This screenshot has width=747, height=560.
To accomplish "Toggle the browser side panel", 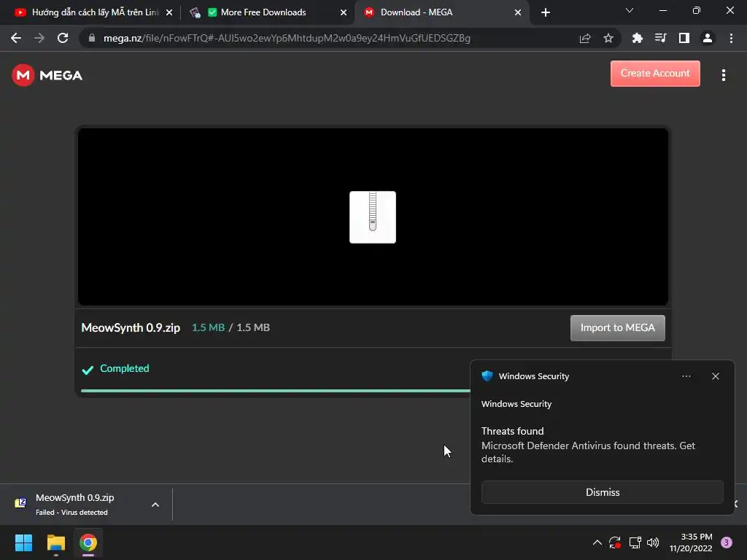I will (684, 38).
